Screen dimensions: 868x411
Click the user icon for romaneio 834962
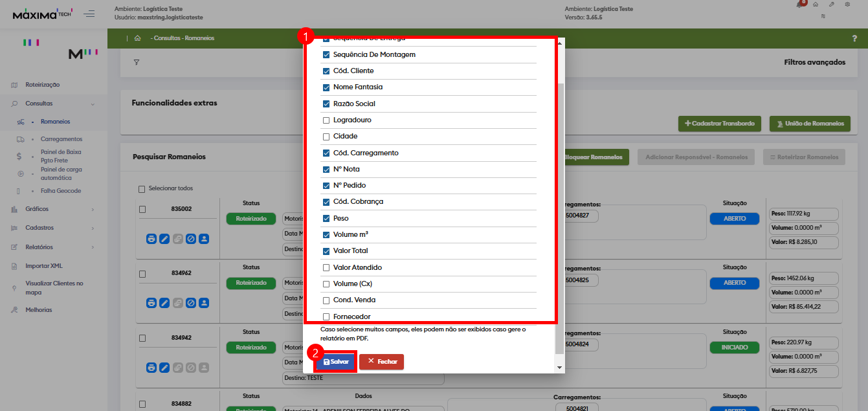click(x=203, y=303)
